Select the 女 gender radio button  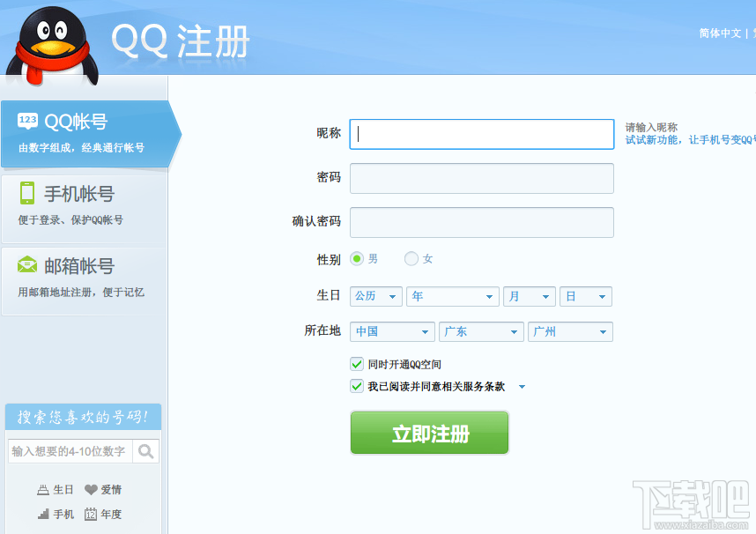tap(410, 258)
